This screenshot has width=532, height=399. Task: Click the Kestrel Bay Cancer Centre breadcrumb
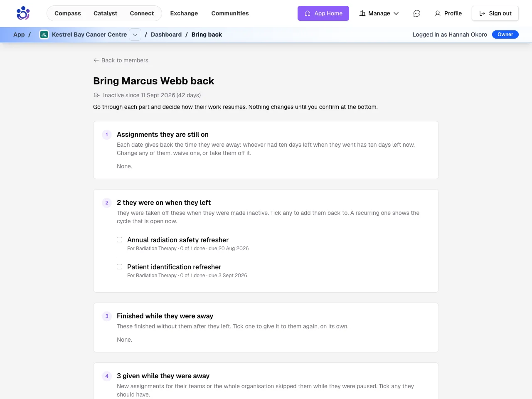89,34
